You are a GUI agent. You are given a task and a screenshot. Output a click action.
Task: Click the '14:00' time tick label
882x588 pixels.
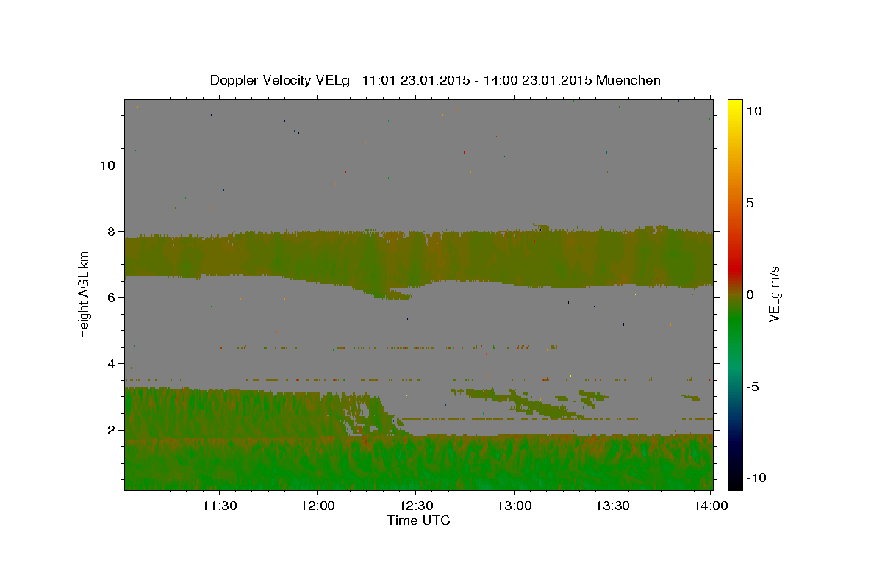point(710,506)
